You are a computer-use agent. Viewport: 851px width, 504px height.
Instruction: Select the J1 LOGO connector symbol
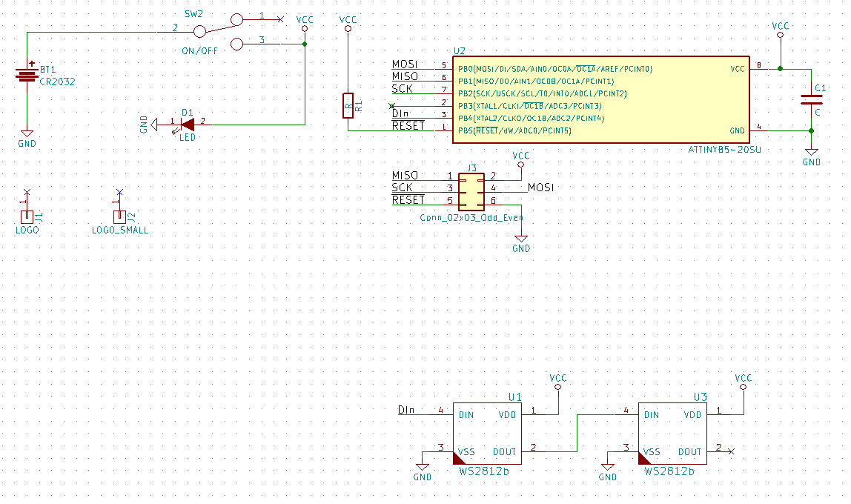(x=27, y=216)
